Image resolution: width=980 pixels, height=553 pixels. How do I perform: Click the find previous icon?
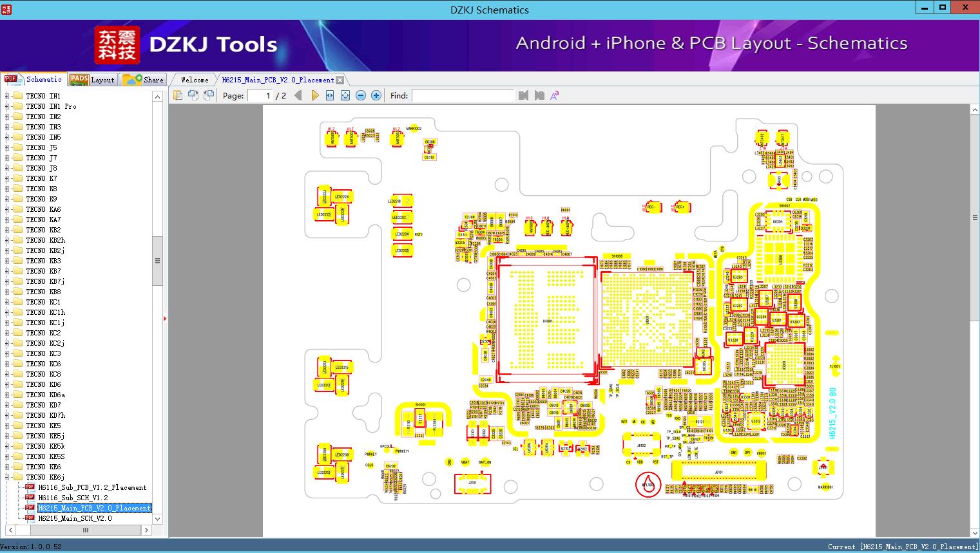click(523, 95)
